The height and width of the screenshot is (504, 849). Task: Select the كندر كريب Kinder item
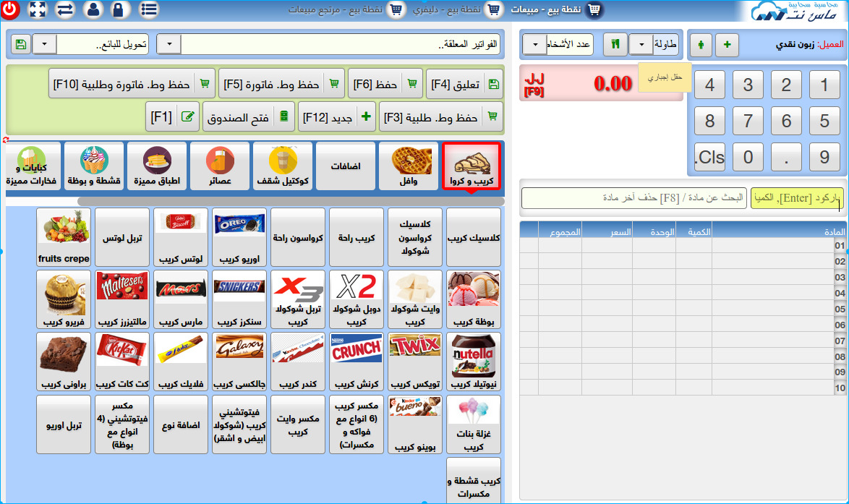click(x=298, y=362)
